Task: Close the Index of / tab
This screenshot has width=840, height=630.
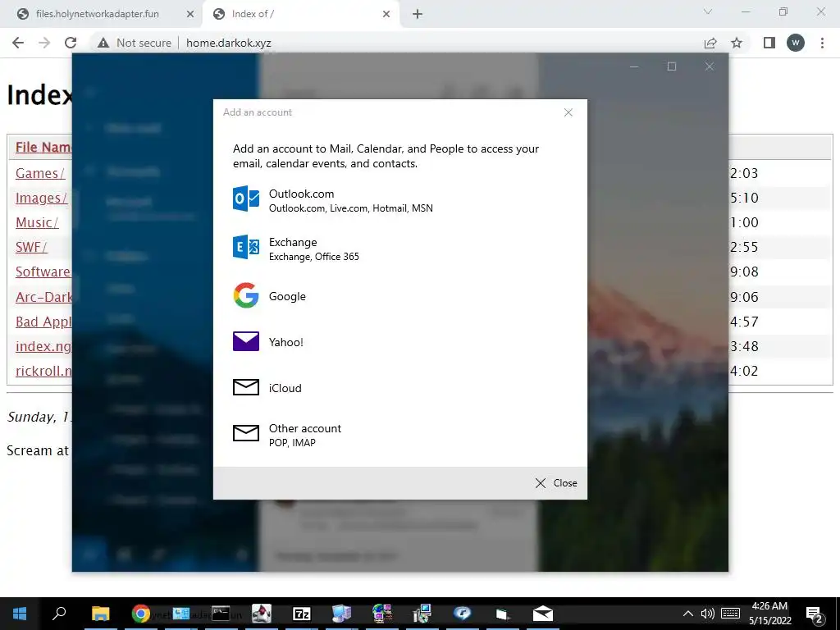Action: click(386, 15)
